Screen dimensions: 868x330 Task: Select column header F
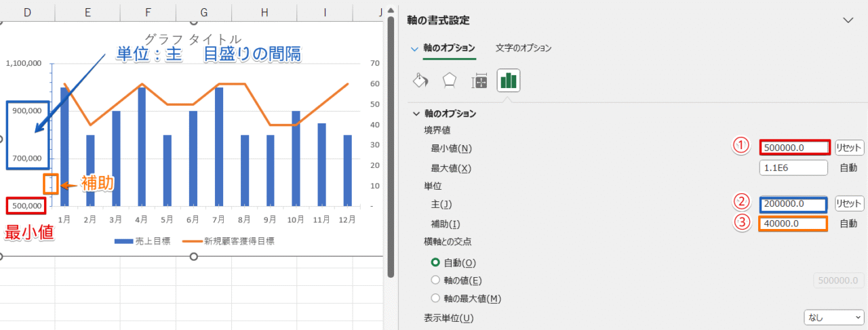coord(149,12)
